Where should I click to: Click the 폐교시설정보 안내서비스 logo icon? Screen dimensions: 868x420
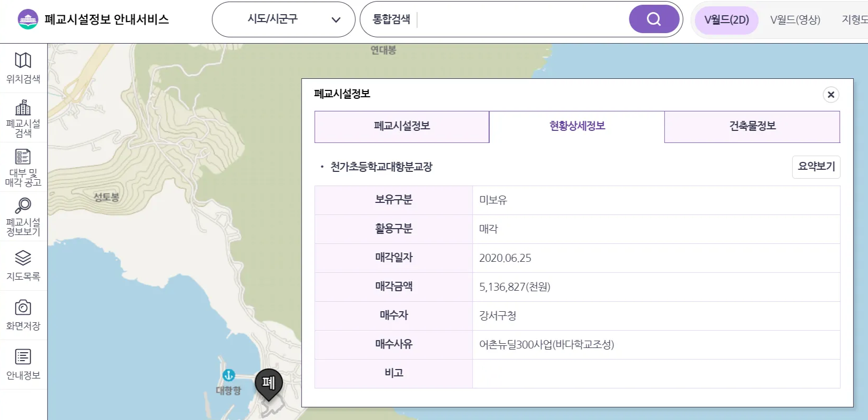coord(28,19)
